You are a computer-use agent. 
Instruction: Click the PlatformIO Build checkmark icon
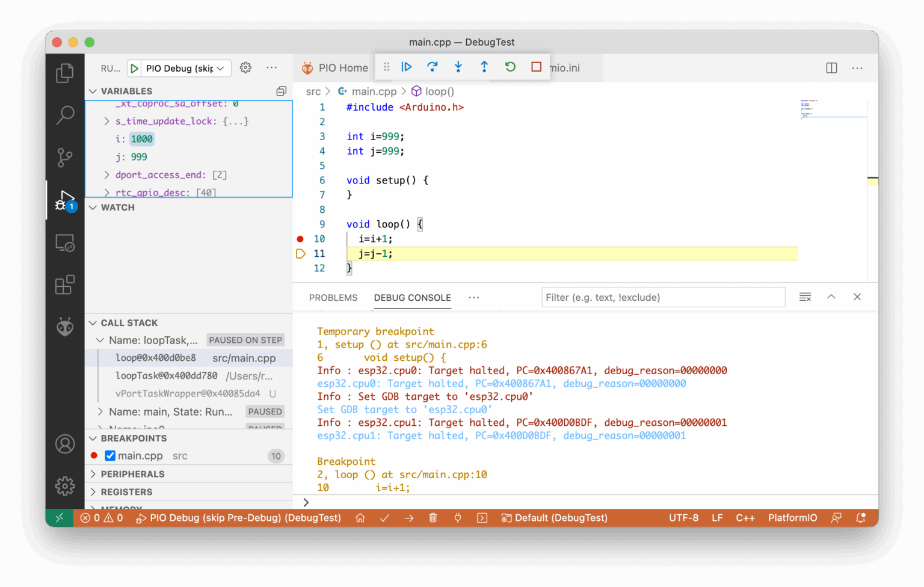(x=384, y=518)
